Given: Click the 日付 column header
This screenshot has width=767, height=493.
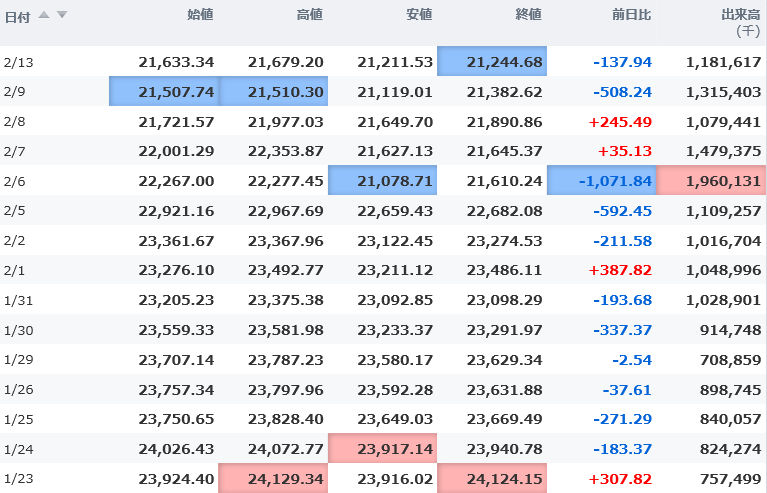Looking at the screenshot, I should click(x=18, y=18).
